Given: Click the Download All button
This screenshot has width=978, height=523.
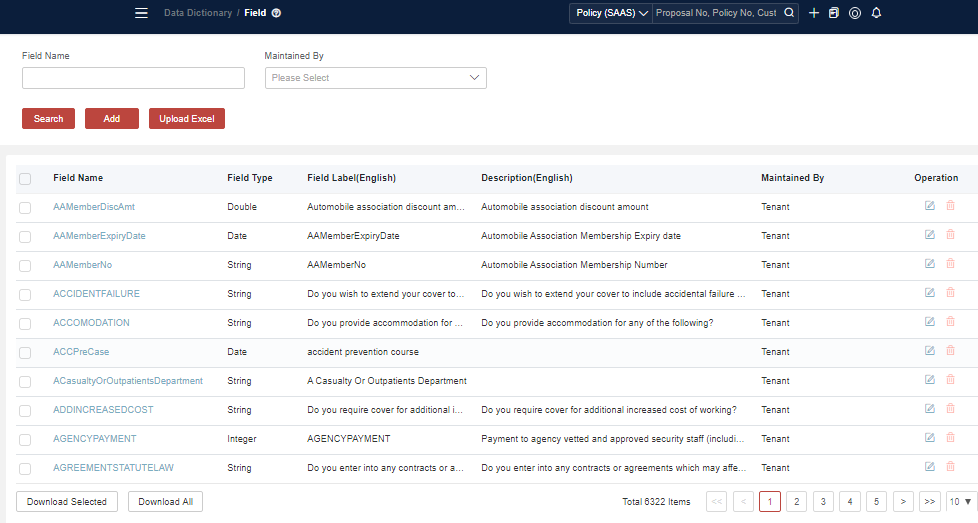Looking at the screenshot, I should [x=165, y=502].
